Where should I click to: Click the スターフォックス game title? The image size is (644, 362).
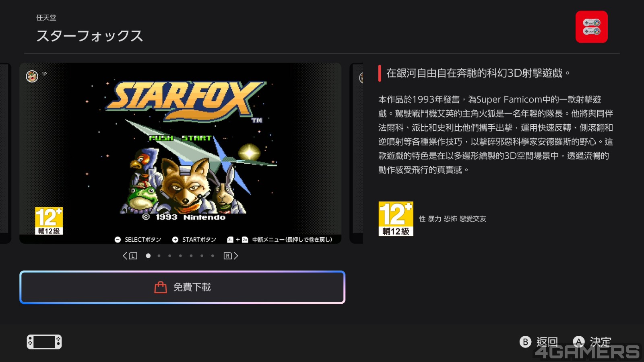click(90, 36)
